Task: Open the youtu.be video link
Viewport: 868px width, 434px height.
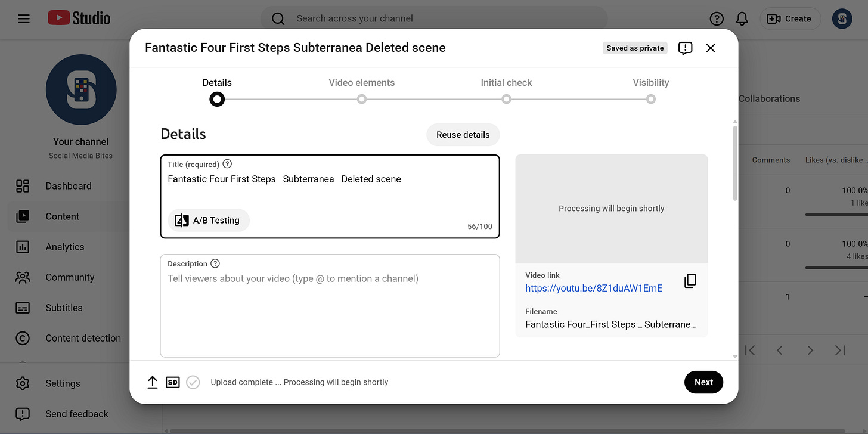Action: tap(594, 288)
